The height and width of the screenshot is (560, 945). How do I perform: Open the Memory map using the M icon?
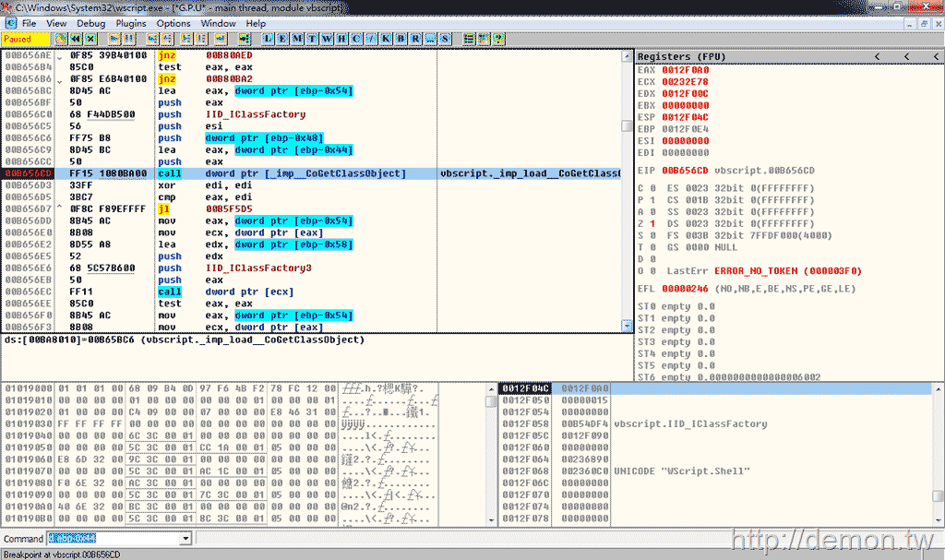click(x=298, y=39)
